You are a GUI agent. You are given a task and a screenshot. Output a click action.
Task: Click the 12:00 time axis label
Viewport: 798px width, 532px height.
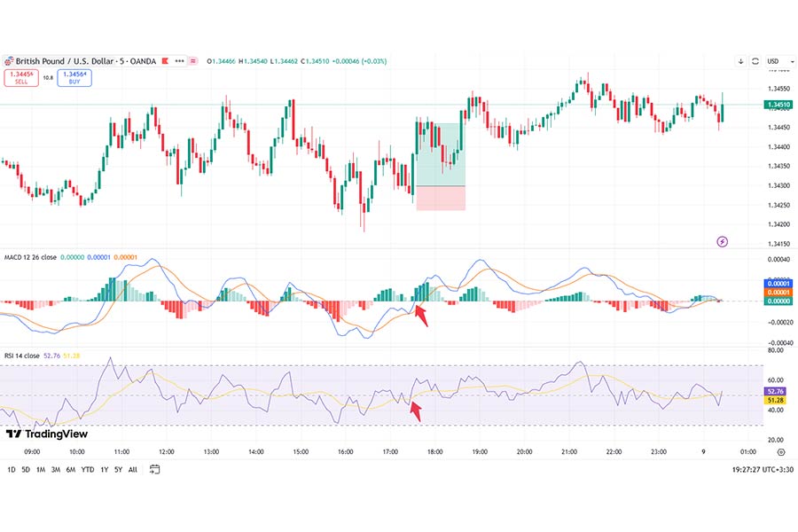tap(167, 452)
